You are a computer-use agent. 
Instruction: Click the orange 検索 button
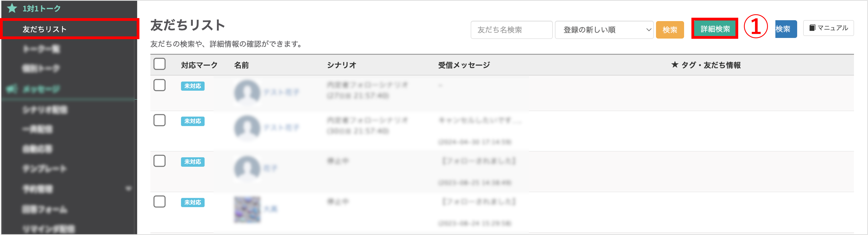670,30
